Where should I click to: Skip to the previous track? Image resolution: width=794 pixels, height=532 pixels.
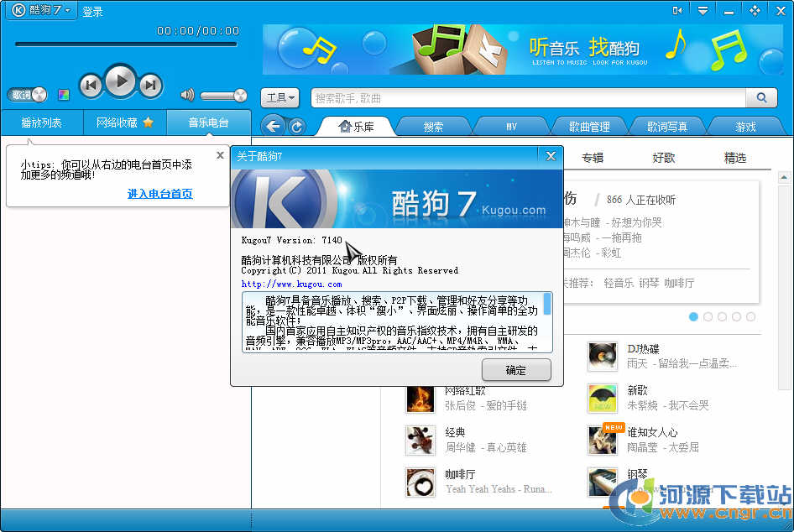coord(91,84)
